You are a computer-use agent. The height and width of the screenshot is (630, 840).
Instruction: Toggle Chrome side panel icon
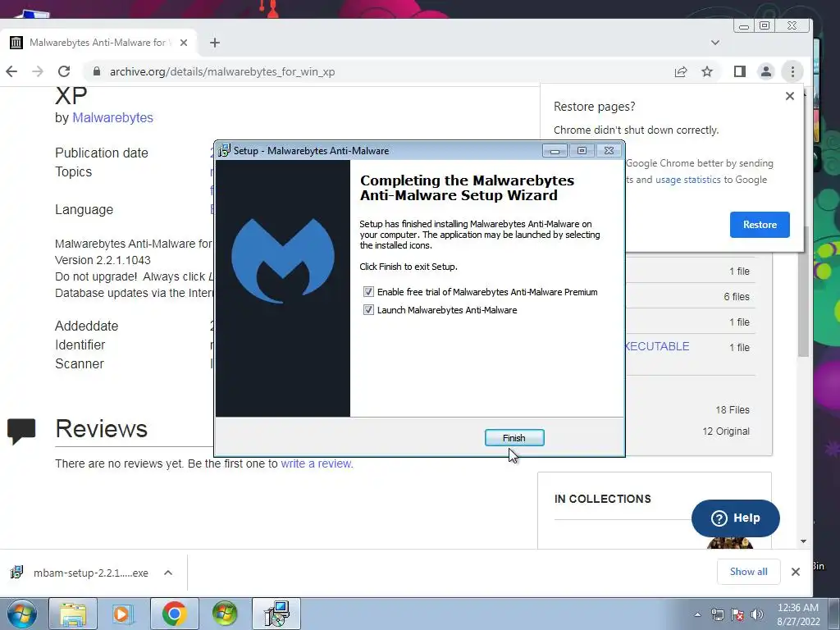[740, 71]
